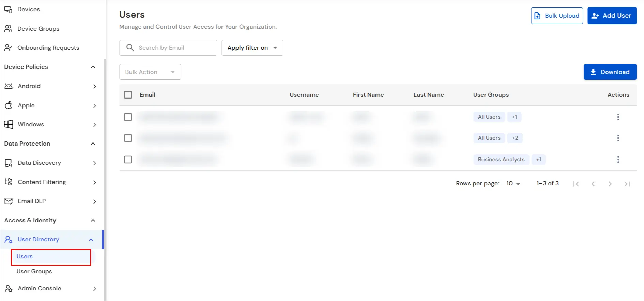Click the Actions column header
The height and width of the screenshot is (301, 644).
pos(618,95)
